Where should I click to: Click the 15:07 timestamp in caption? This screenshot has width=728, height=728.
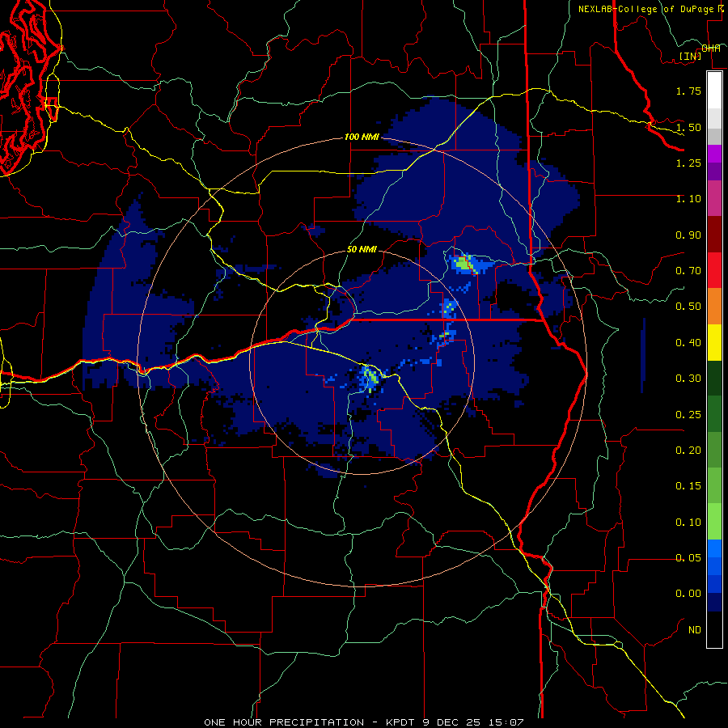click(506, 722)
